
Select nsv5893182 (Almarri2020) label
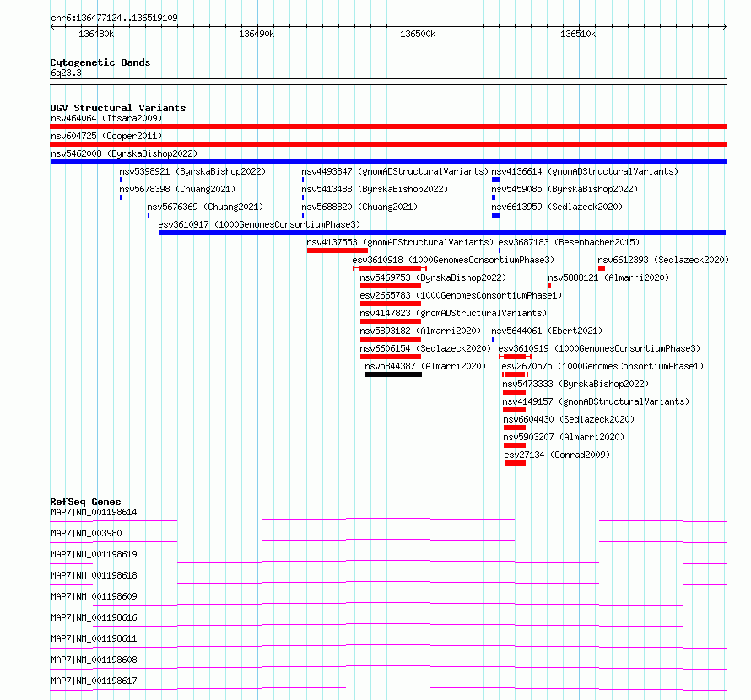tap(420, 331)
